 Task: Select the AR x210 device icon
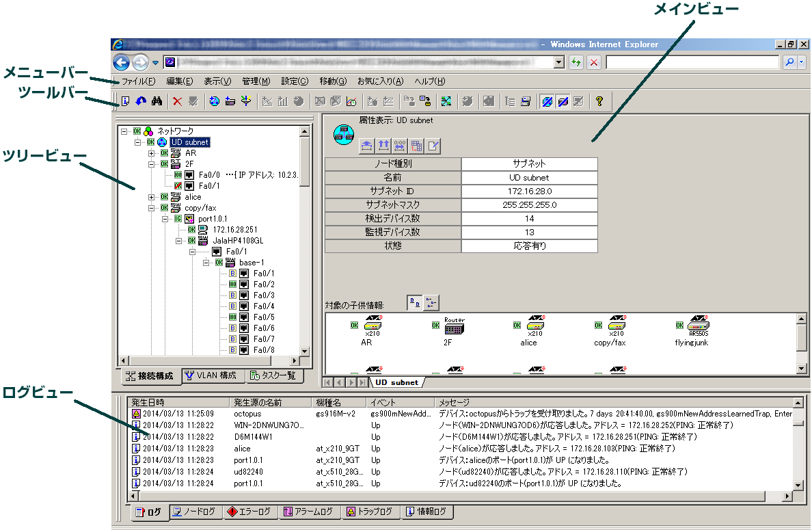click(373, 326)
